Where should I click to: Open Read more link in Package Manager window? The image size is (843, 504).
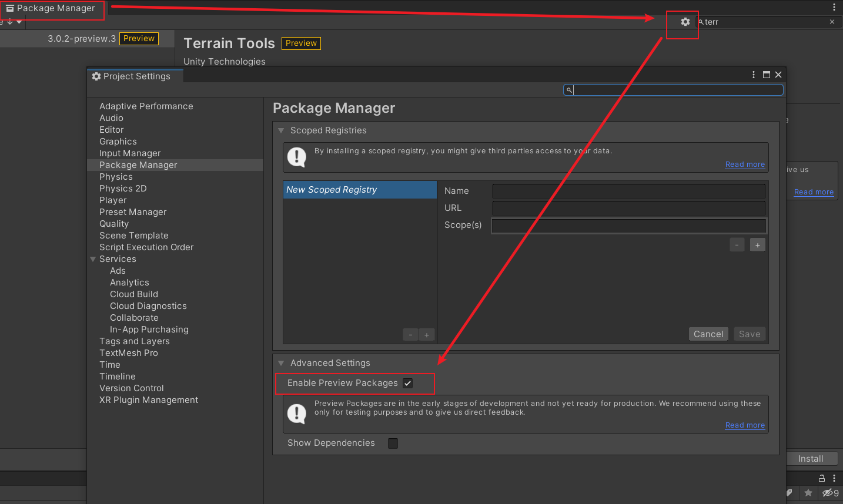tap(814, 192)
